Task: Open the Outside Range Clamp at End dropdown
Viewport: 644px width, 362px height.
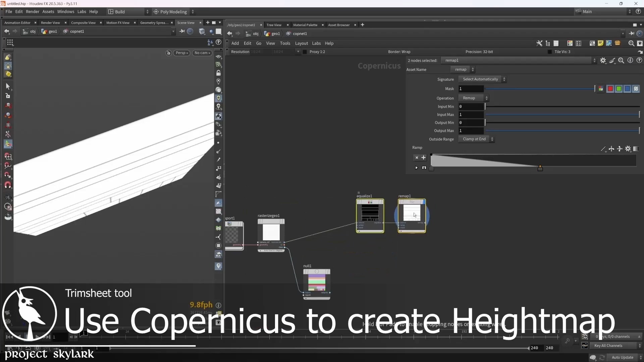Action: click(476, 139)
